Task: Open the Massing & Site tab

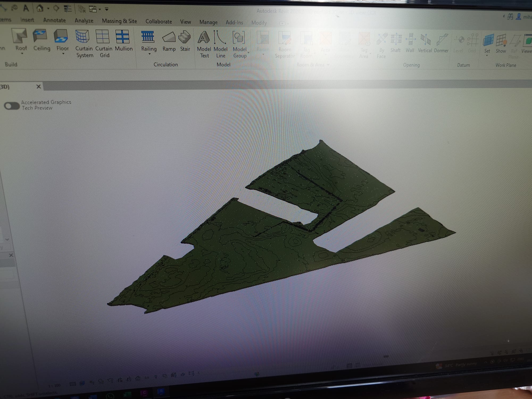Action: coord(119,21)
